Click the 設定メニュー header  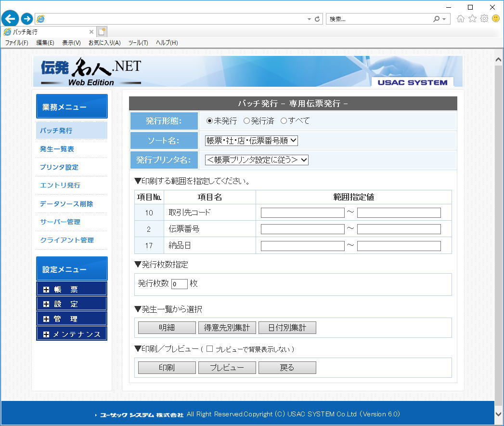point(72,269)
